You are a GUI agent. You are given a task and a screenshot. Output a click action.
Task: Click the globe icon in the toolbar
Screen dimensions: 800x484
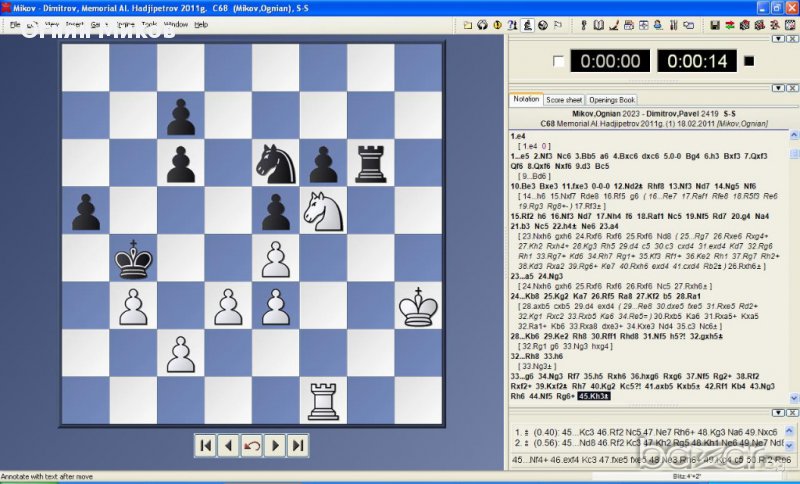coord(544,25)
